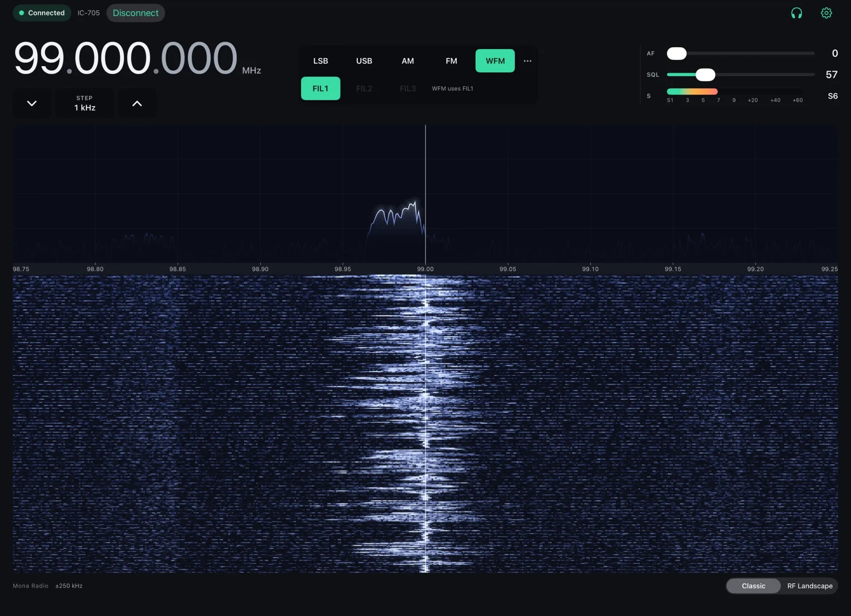Step frequency up with chevron arrow
This screenshot has width=851, height=616.
point(137,103)
